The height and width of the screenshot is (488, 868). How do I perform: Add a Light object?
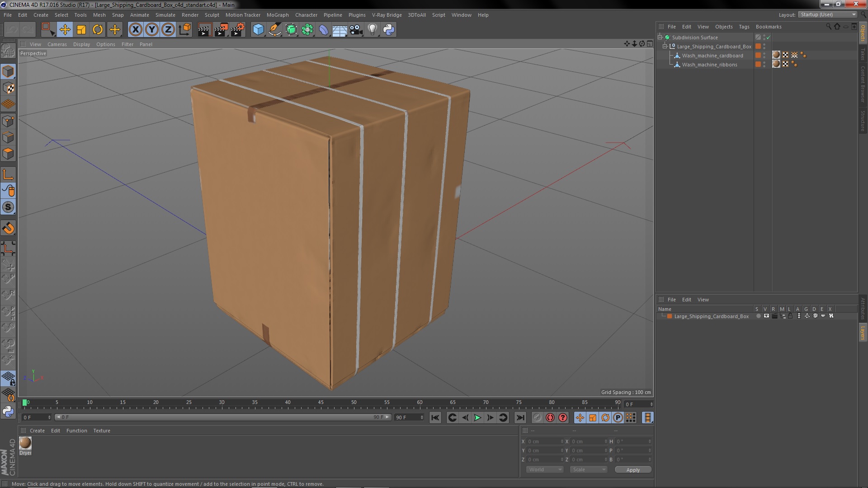coord(372,30)
